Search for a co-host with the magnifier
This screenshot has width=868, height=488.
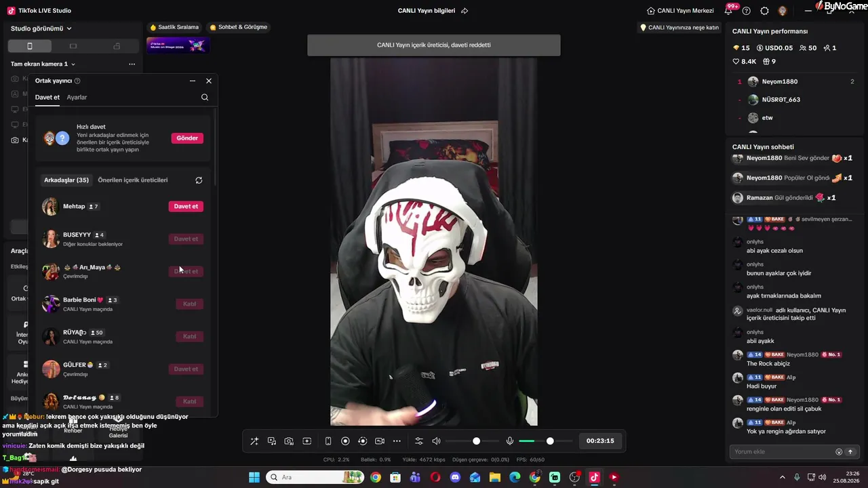tap(205, 97)
